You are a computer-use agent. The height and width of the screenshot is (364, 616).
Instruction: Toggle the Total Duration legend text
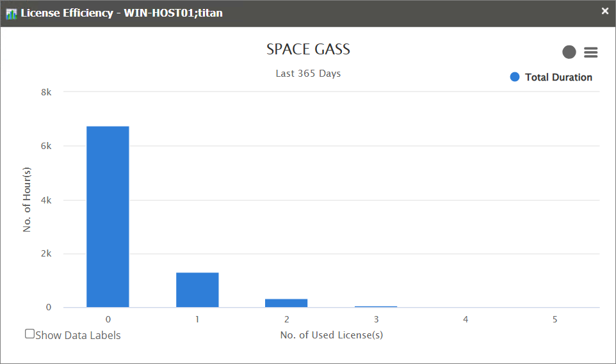(x=558, y=77)
